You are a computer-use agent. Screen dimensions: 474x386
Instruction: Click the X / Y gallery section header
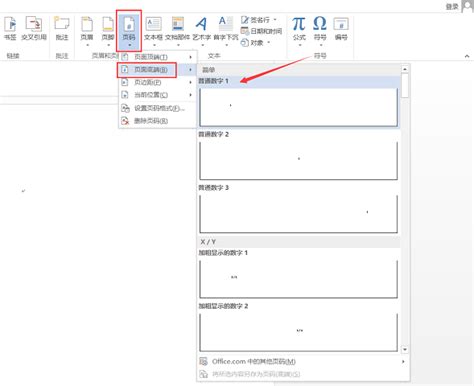299,242
